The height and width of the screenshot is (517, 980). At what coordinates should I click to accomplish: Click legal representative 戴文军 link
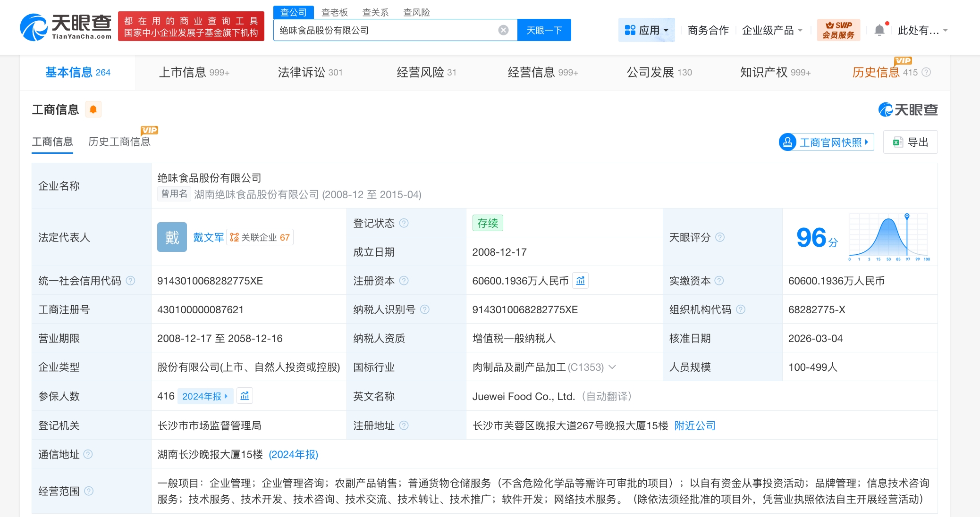[208, 237]
